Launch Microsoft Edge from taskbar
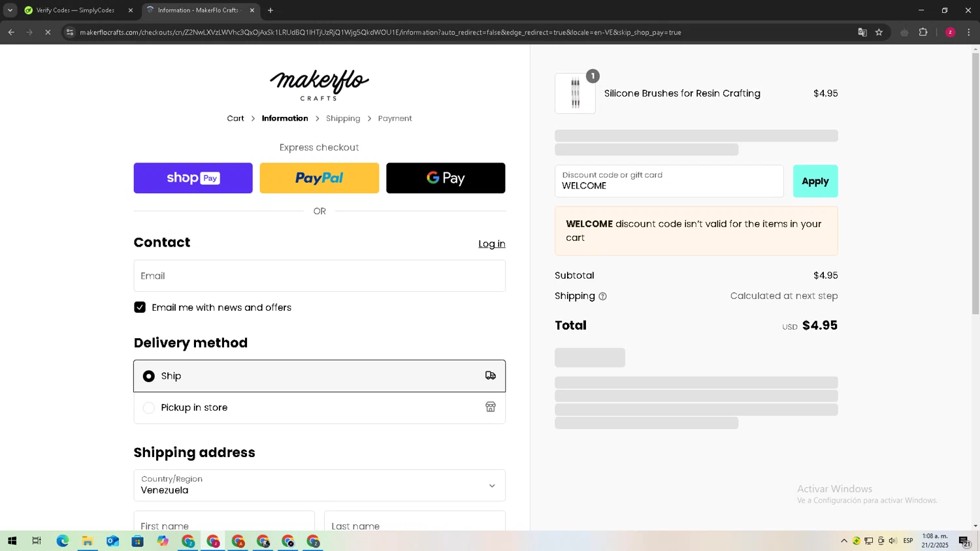 (62, 541)
